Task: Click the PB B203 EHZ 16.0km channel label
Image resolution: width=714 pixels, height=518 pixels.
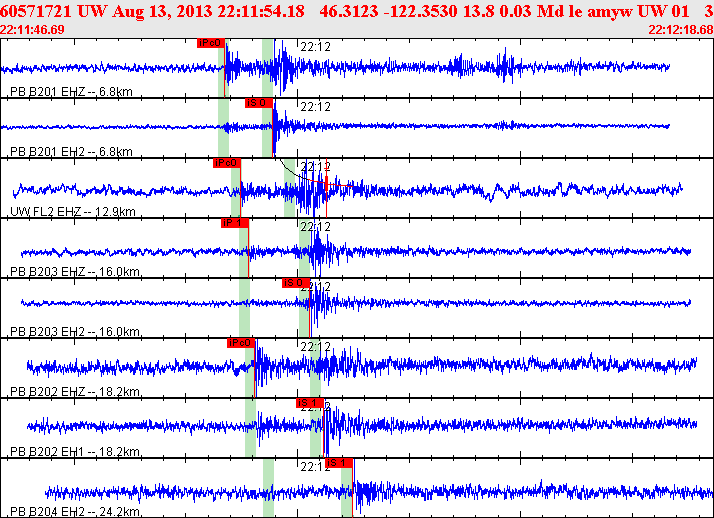Action: coord(75,272)
